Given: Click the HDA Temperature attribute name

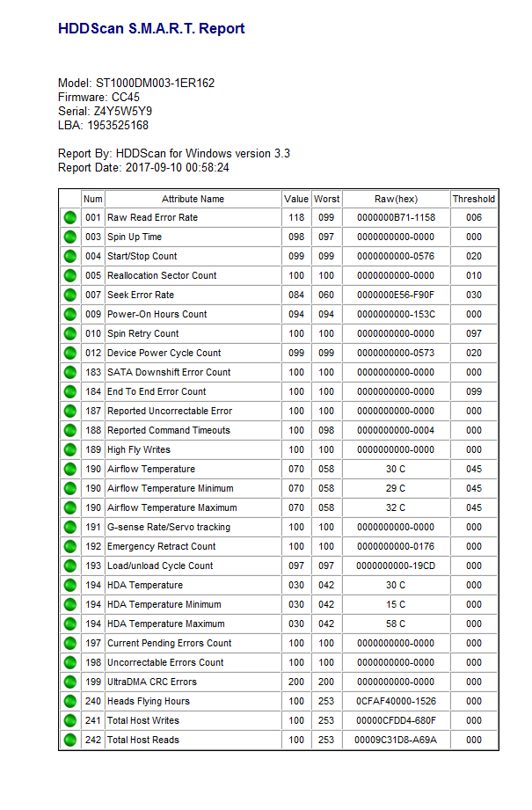Looking at the screenshot, I should (144, 585).
